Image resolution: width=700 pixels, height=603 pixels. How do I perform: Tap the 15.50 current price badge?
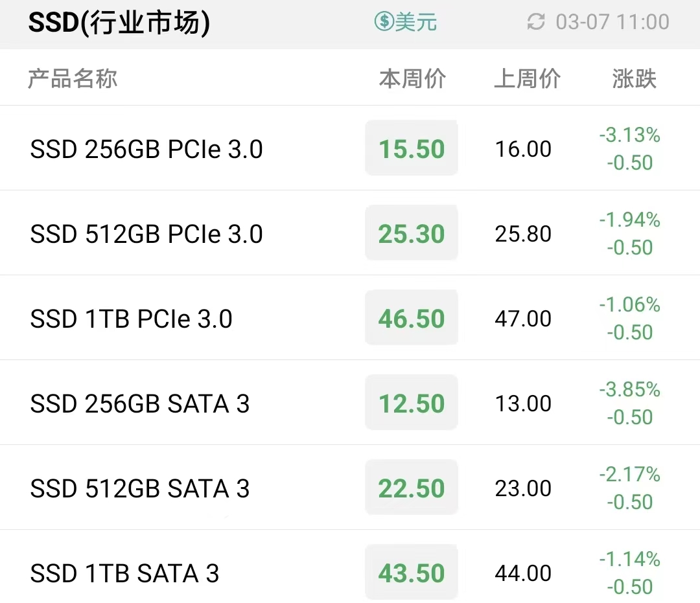412,148
